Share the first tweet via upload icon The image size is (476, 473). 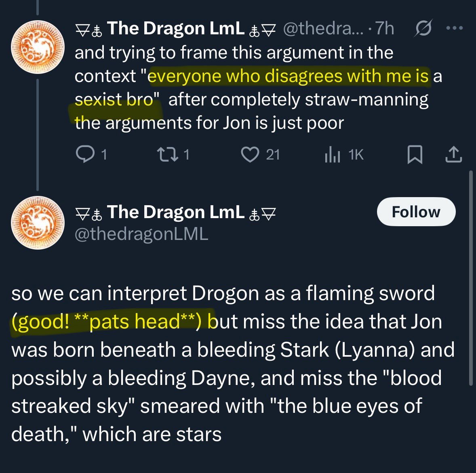point(453,154)
